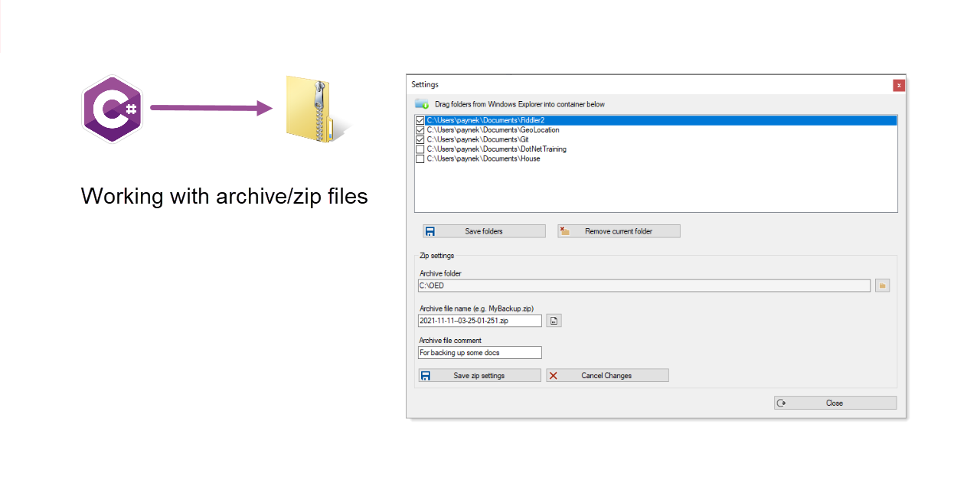Toggle the GeoLocation folder checkbox
980x490 pixels.
pyautogui.click(x=420, y=129)
